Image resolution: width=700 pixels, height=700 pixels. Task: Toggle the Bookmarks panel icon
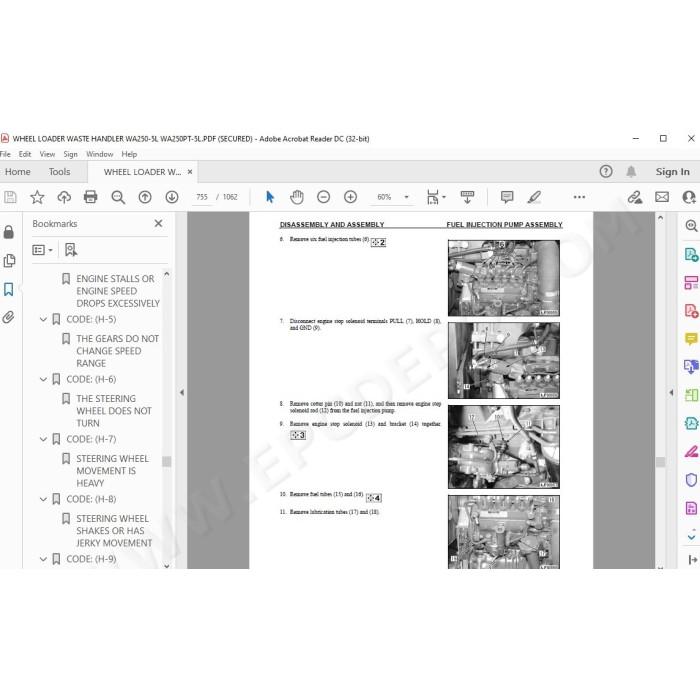click(x=8, y=289)
